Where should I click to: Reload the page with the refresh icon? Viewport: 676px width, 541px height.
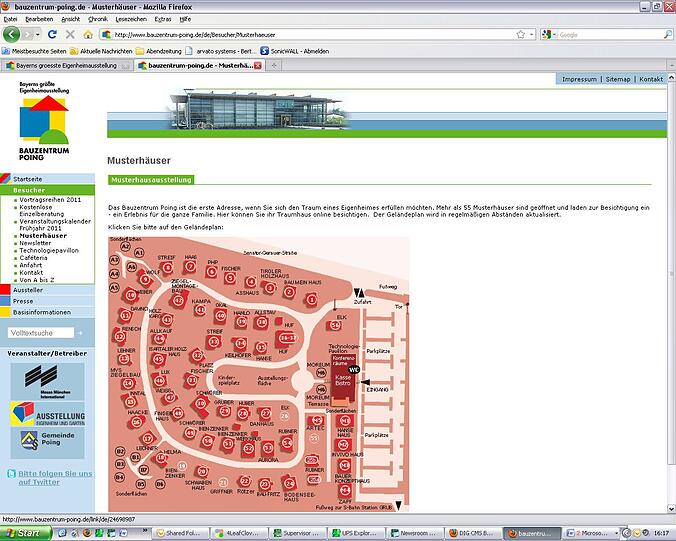(x=52, y=34)
